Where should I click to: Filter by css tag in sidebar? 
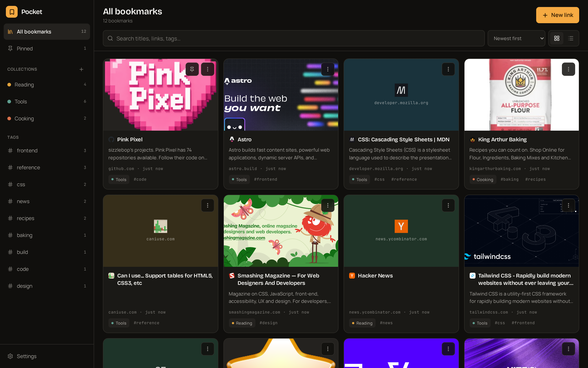[x=47, y=184]
